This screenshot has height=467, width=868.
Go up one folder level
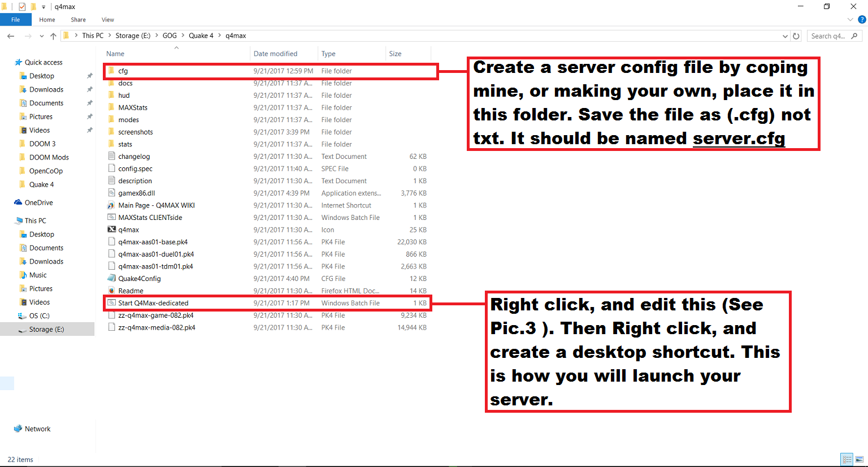pyautogui.click(x=53, y=36)
